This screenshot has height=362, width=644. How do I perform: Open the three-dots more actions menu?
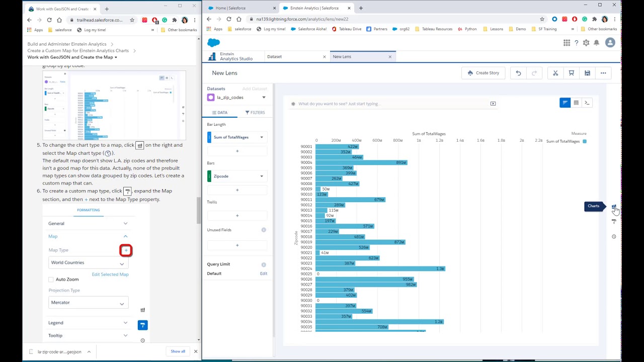click(x=603, y=73)
